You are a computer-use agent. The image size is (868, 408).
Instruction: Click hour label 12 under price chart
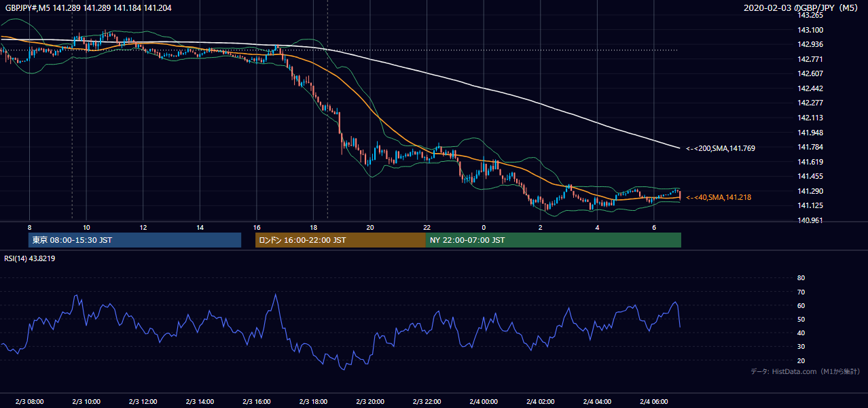click(143, 227)
